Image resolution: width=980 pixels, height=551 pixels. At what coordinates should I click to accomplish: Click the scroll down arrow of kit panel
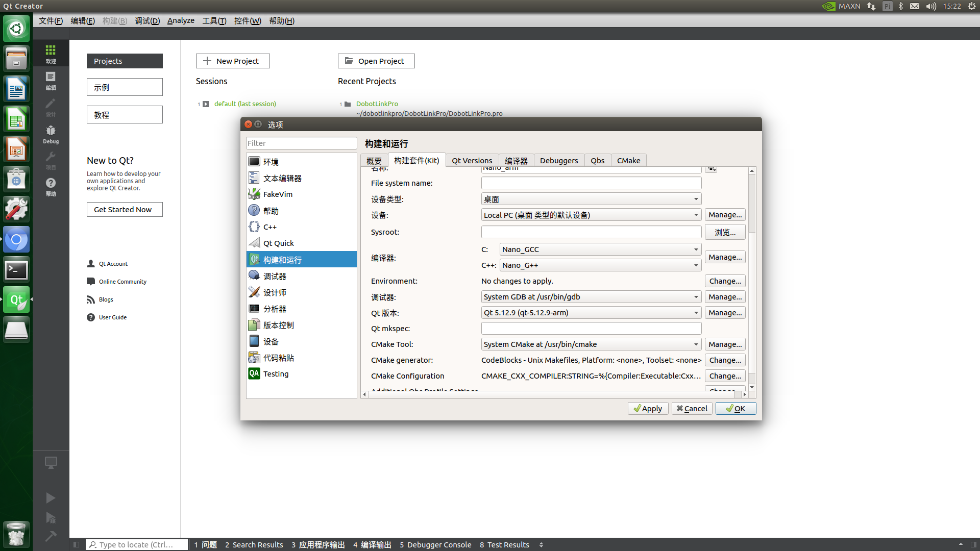click(x=752, y=387)
